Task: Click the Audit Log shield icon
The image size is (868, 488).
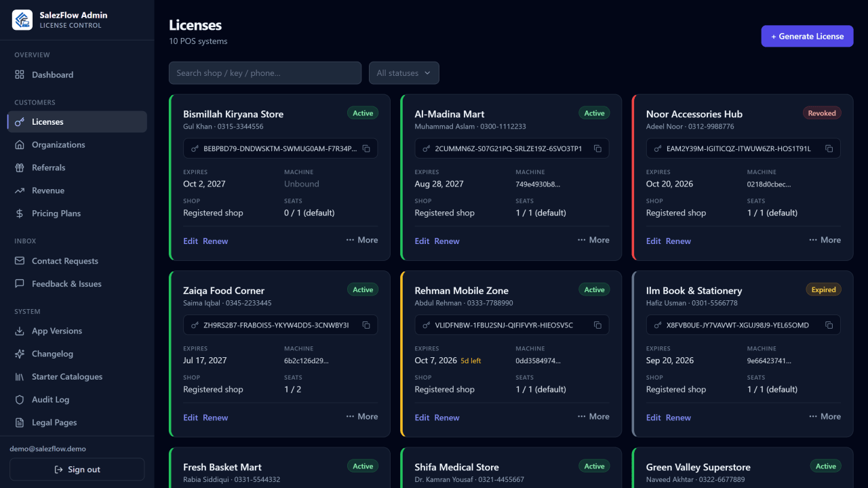Action: [x=20, y=400]
